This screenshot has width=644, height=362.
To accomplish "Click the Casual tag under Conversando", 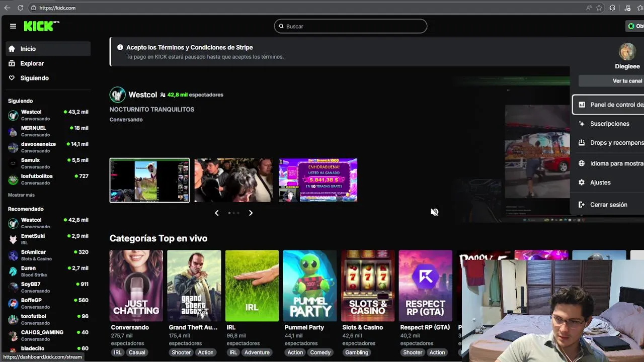I will click(x=137, y=352).
